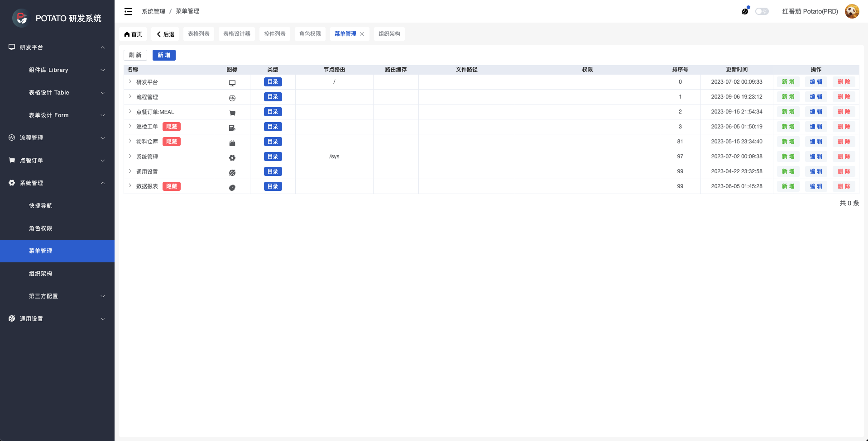This screenshot has width=868, height=441.
Task: Click 编辑 in 系统管理 row
Action: pos(816,156)
